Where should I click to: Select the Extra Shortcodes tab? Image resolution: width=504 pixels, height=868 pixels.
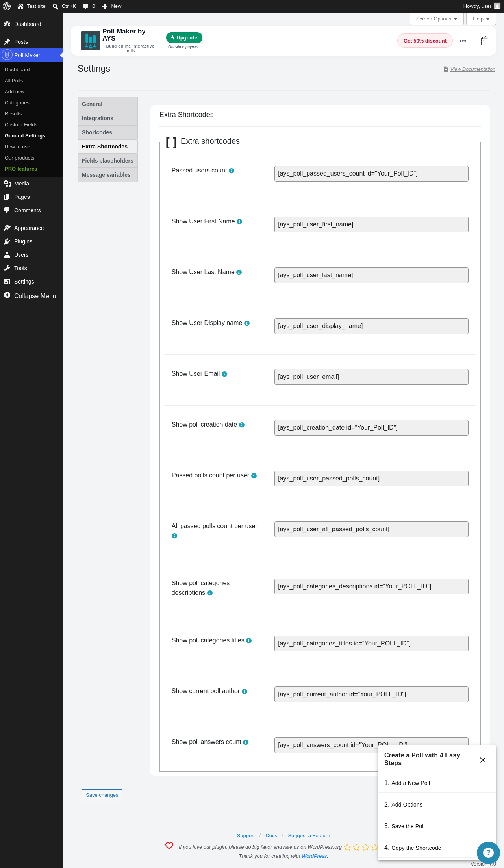(x=107, y=147)
